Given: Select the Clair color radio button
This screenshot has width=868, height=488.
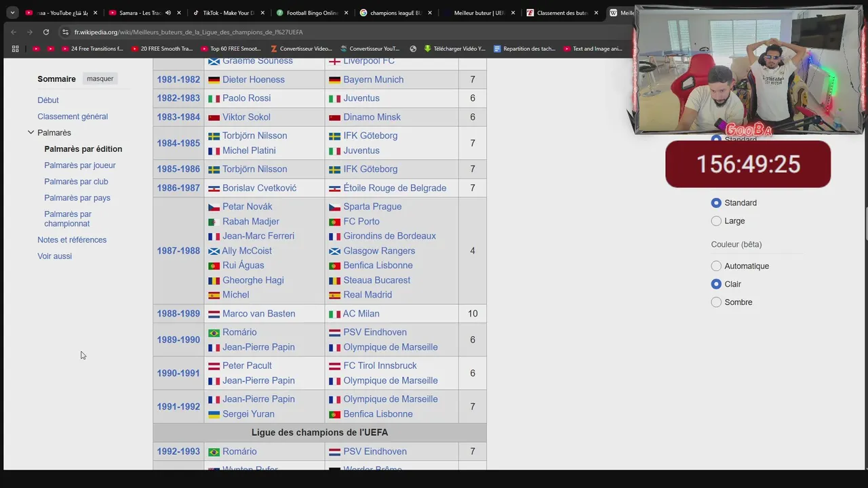Looking at the screenshot, I should tap(716, 284).
